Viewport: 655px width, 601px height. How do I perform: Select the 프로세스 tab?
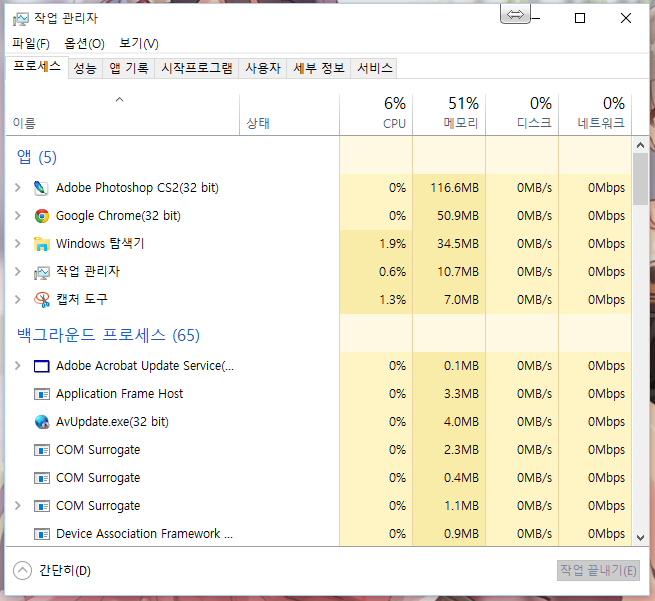[x=37, y=67]
